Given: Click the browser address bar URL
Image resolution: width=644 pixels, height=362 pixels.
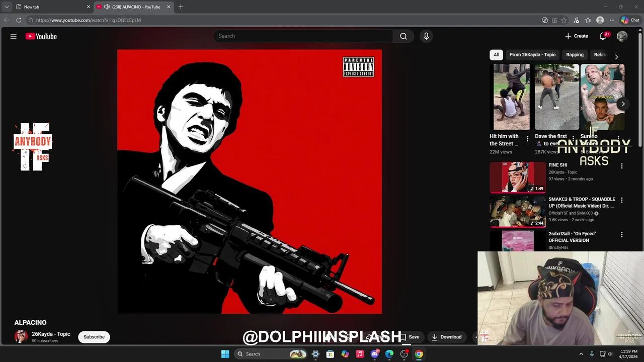Looking at the screenshot, I should [x=89, y=20].
